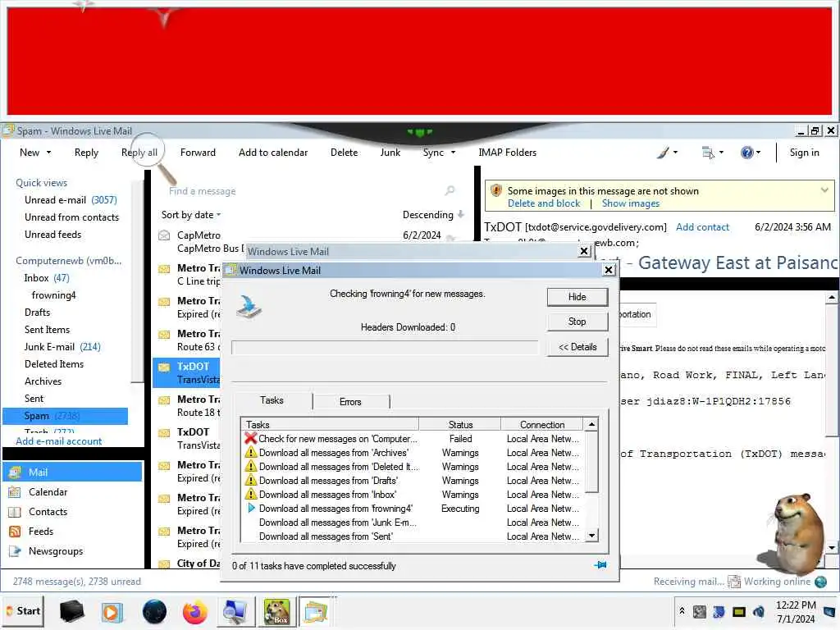Click the envelope icon beside CapMetro message
840x630 pixels.
pos(164,235)
